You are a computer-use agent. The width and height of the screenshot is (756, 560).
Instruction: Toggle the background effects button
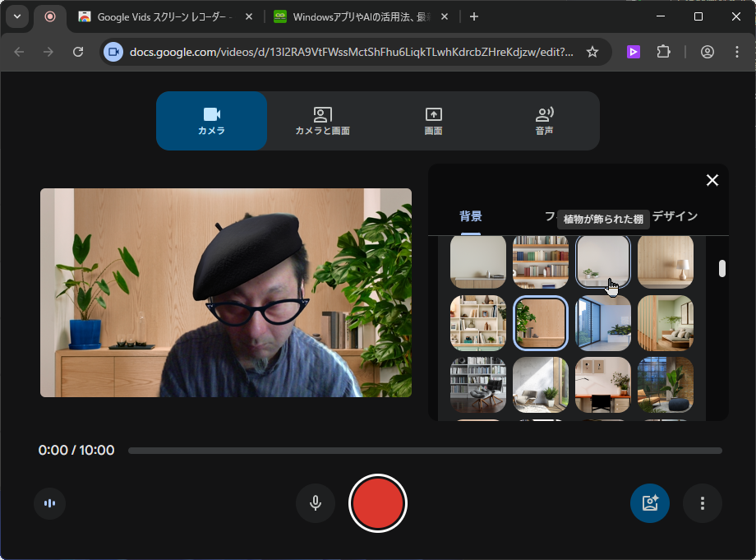tap(650, 503)
